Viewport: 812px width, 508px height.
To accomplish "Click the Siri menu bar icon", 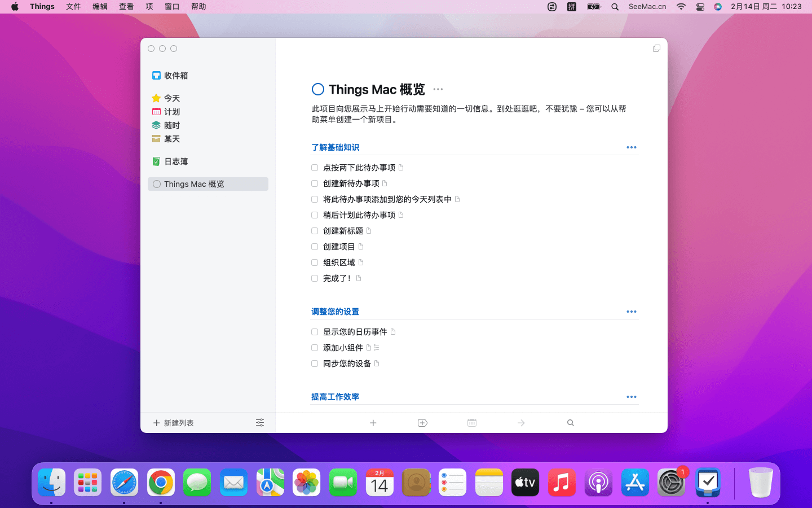I will coord(718,7).
